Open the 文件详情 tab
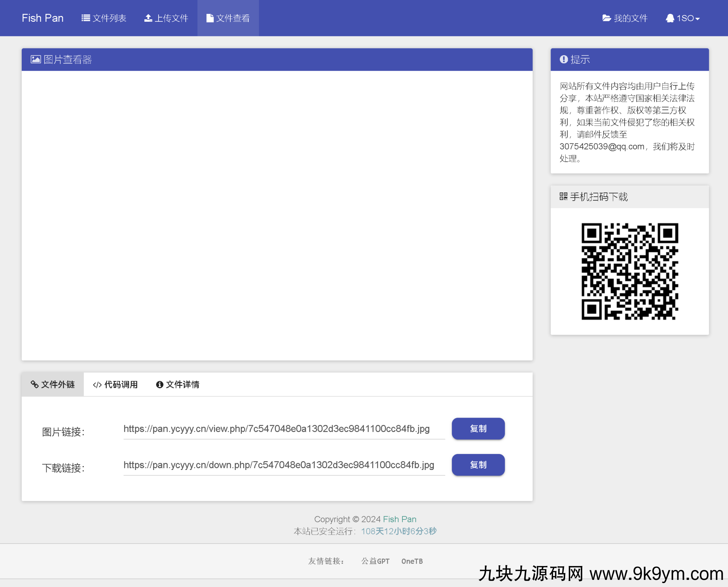The width and height of the screenshot is (728, 587). pos(178,384)
